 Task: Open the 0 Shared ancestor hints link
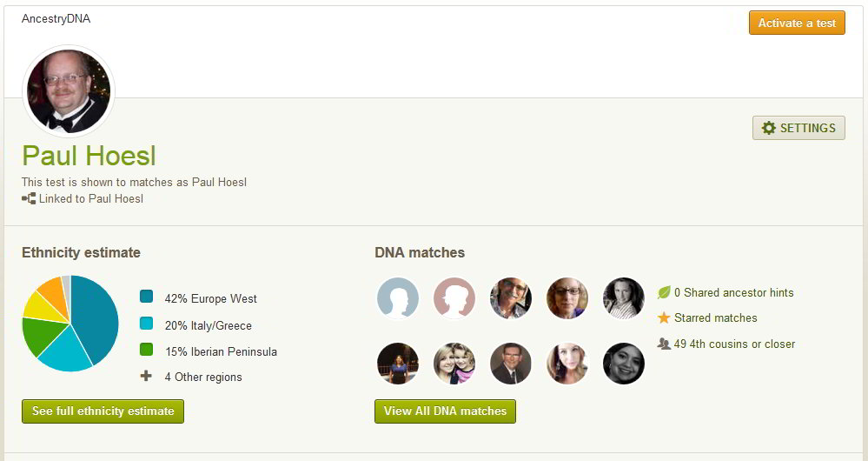[733, 292]
